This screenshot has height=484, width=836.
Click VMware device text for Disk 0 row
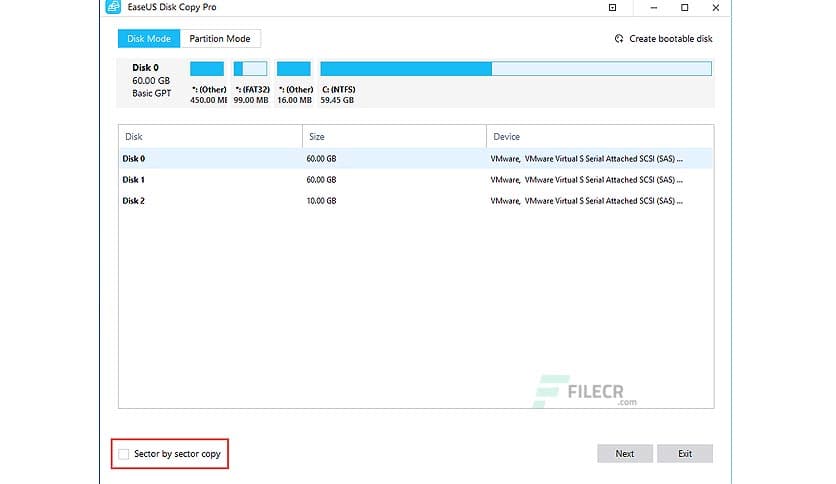[586, 159]
